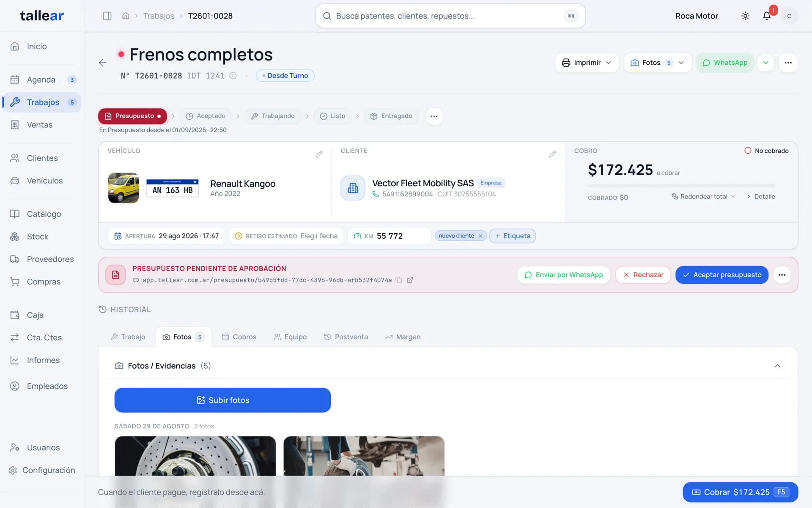
Task: Set status to Entregado
Action: tap(391, 116)
